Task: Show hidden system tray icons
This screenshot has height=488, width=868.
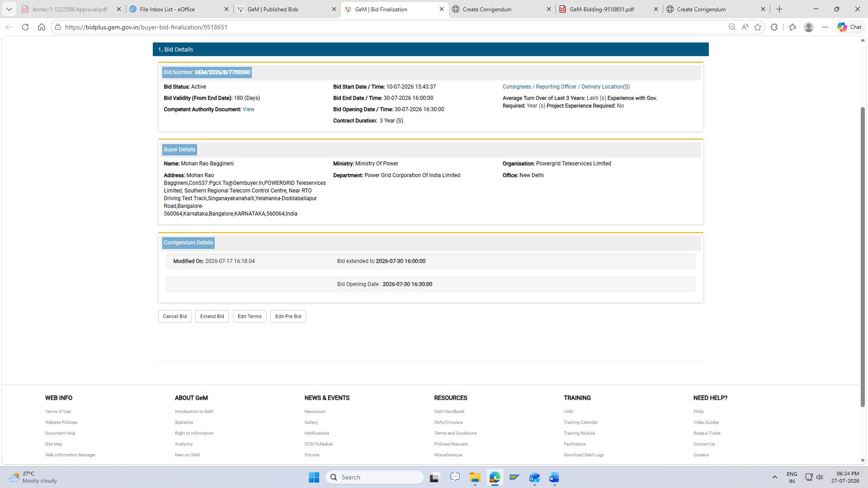Action: [x=774, y=477]
